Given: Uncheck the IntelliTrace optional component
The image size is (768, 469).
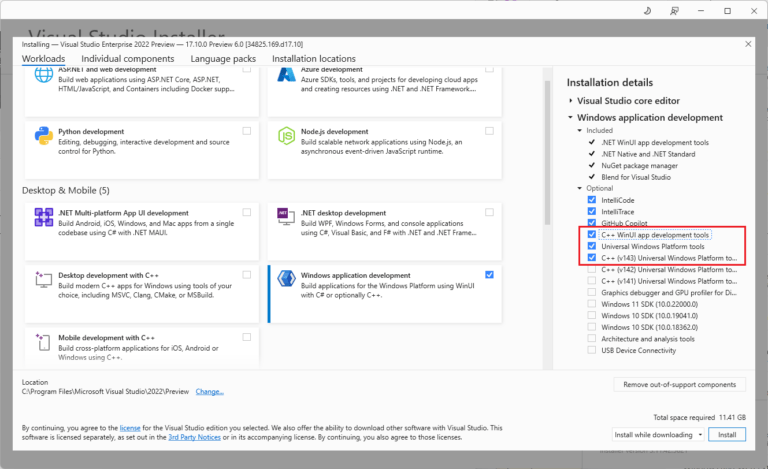Looking at the screenshot, I should 592,211.
